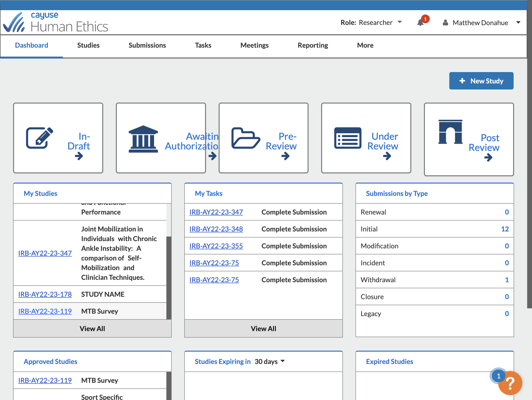Image resolution: width=532 pixels, height=400 pixels.
Task: Create a New Study
Action: pos(481,81)
